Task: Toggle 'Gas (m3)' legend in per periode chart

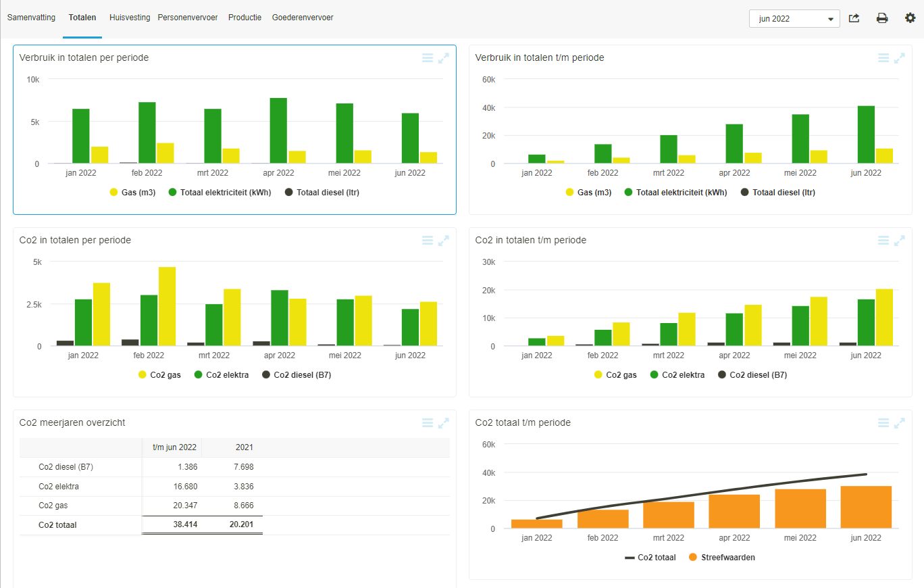Action: pos(133,193)
